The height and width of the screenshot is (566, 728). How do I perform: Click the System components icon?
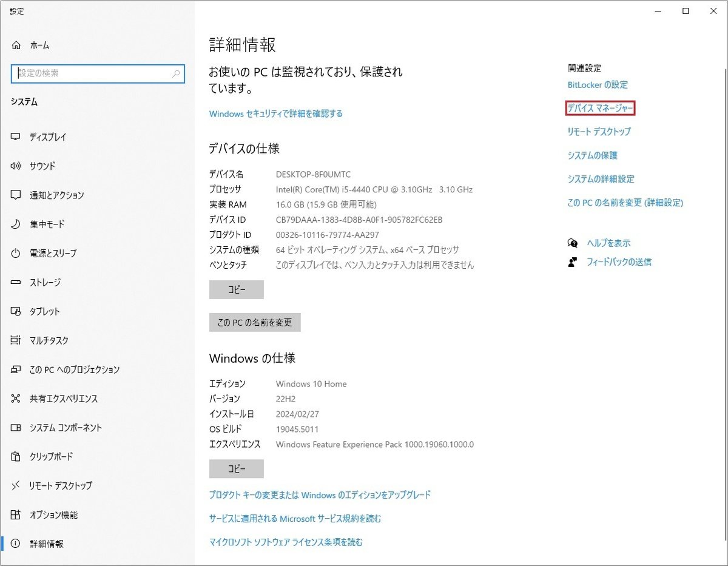click(x=16, y=428)
